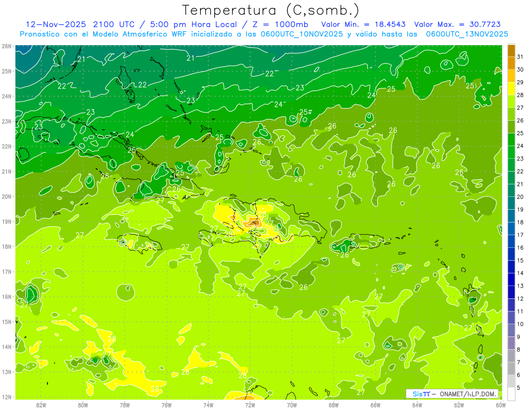Click the "15N" latitude axis label

(x=6, y=322)
